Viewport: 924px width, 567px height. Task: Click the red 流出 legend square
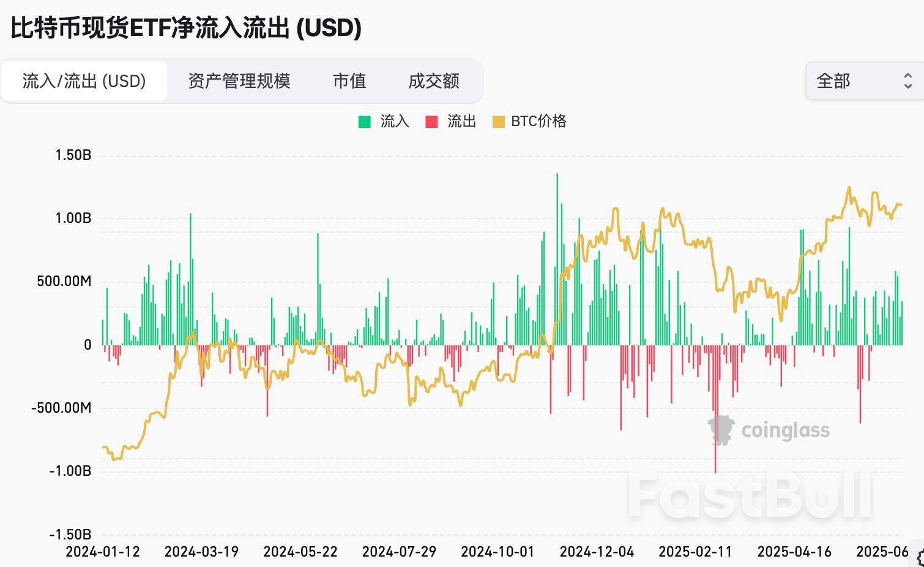click(431, 122)
